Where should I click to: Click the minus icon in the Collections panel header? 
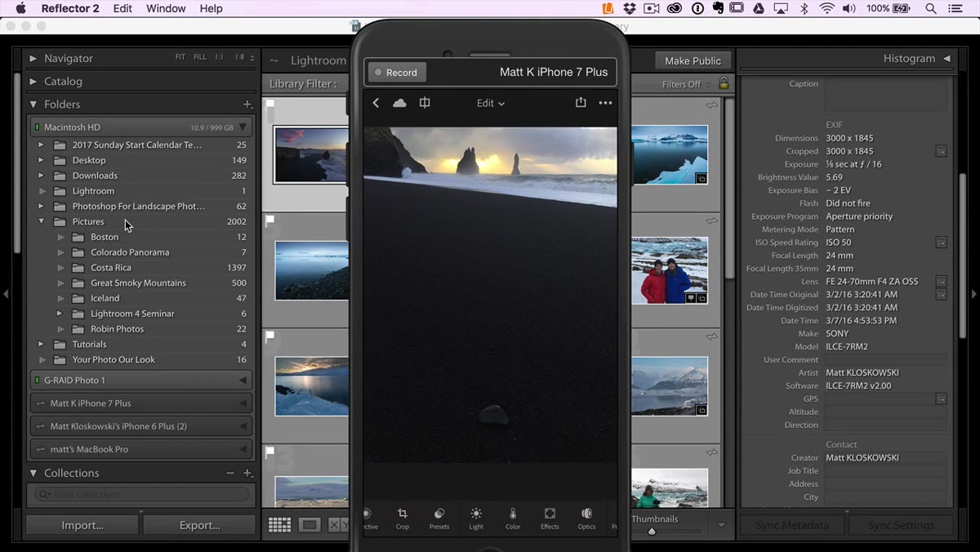(230, 474)
